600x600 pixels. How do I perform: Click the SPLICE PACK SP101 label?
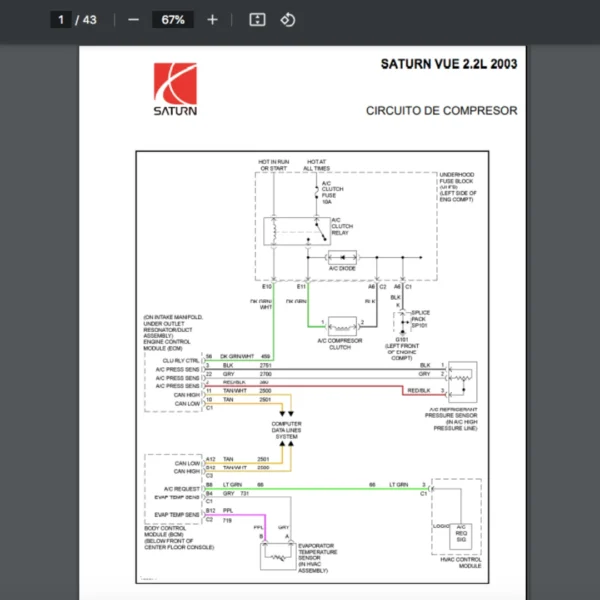pos(420,319)
